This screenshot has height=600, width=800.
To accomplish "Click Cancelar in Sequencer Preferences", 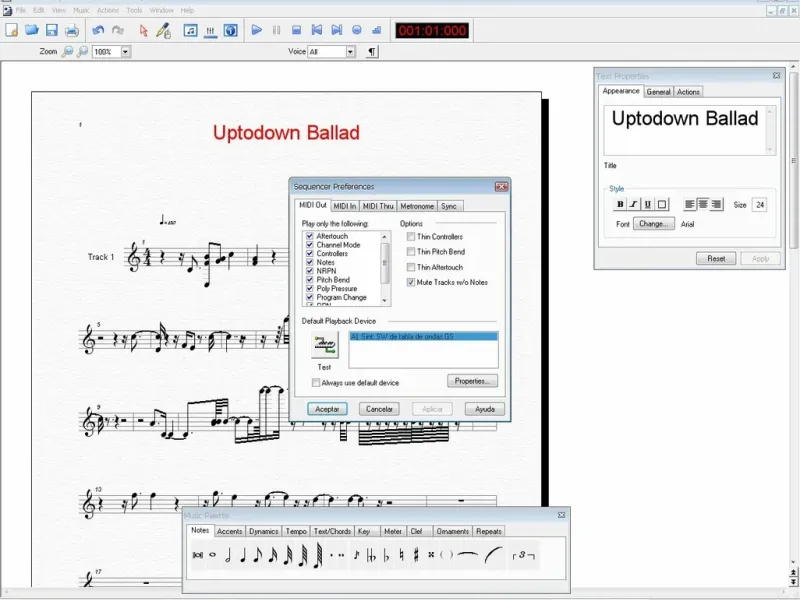I will [x=379, y=409].
